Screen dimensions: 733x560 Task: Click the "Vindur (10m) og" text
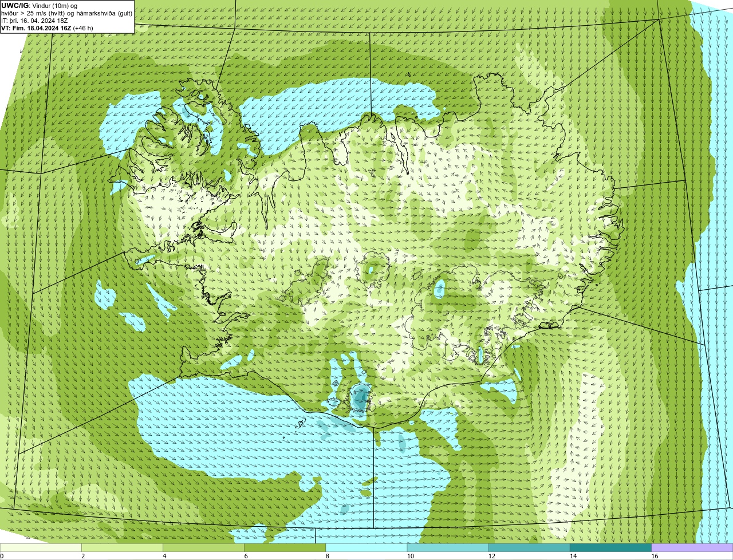[55, 5]
